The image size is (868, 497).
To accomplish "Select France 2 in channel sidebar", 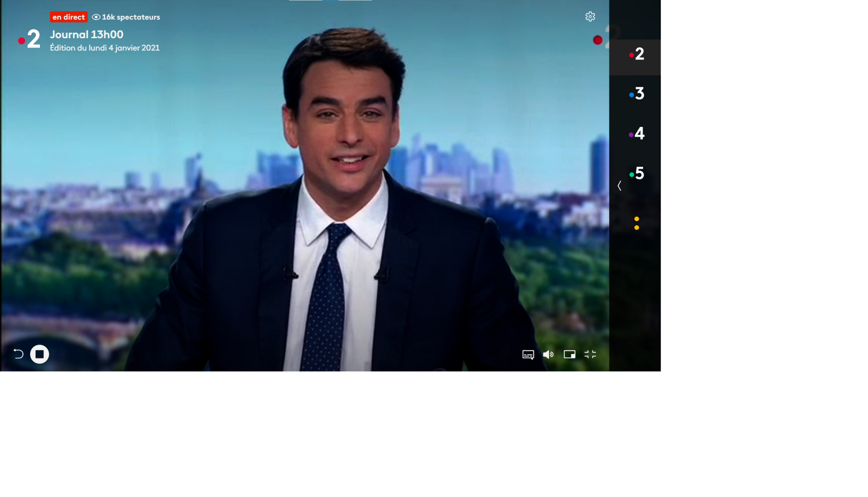I will [x=636, y=54].
